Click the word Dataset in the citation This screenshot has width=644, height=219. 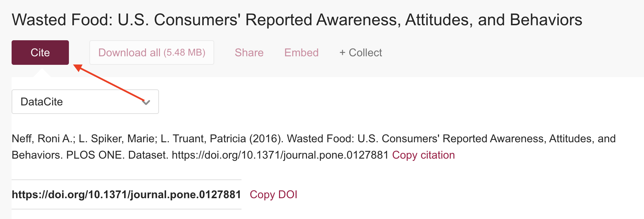tap(148, 155)
